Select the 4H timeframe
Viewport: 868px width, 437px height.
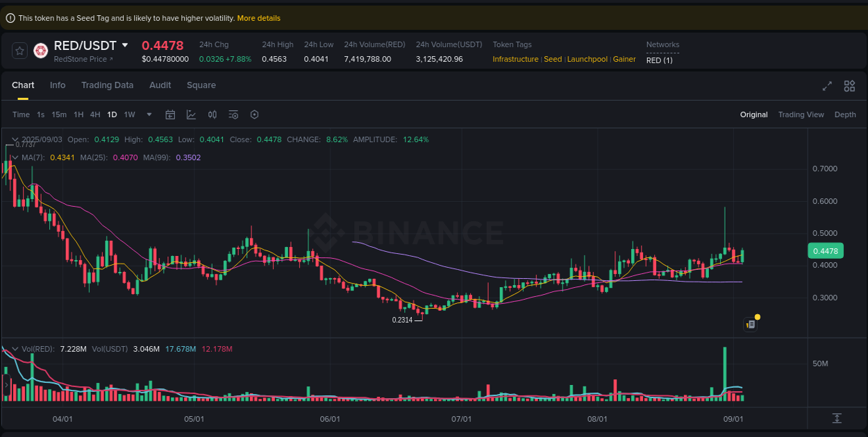(x=94, y=114)
